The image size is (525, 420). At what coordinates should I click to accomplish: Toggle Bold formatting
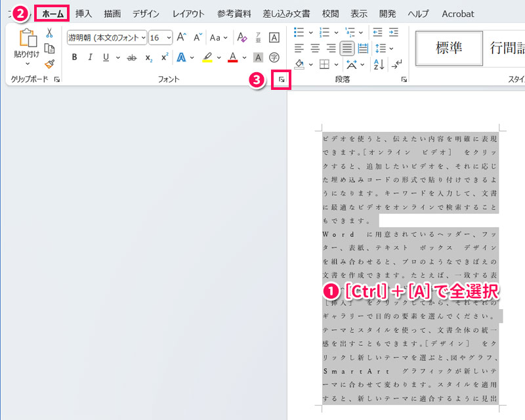(x=74, y=57)
